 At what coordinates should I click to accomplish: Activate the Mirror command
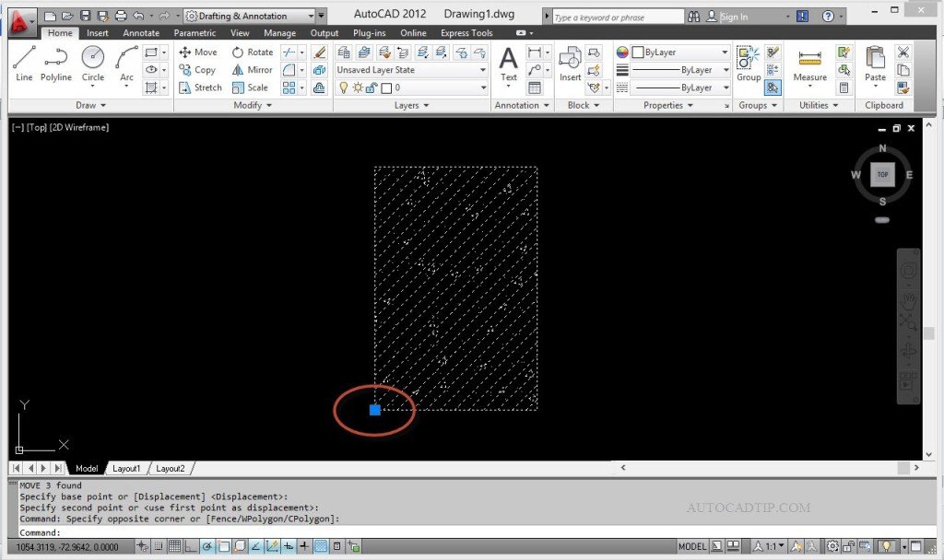pos(253,70)
